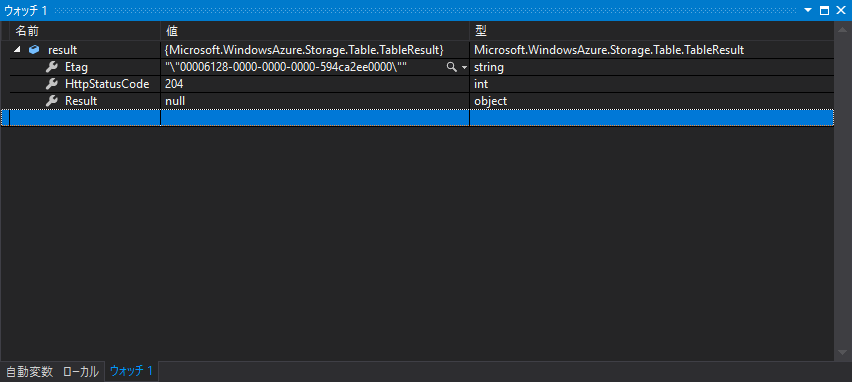Switch to the ローカル tab
Image resolution: width=852 pixels, height=382 pixels.
pos(80,372)
